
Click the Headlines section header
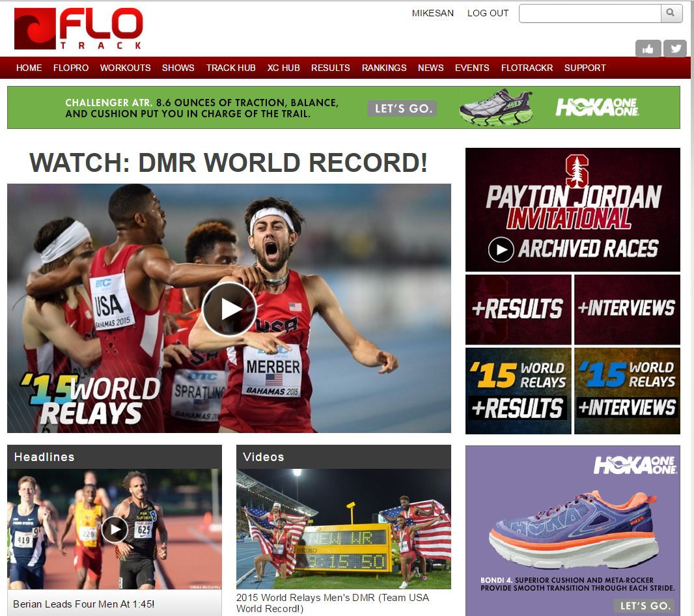114,457
